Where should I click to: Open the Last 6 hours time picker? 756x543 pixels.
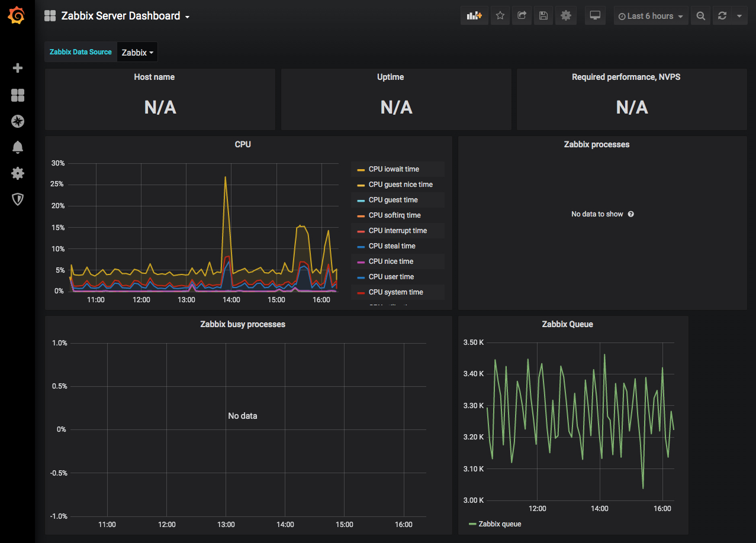pyautogui.click(x=651, y=16)
